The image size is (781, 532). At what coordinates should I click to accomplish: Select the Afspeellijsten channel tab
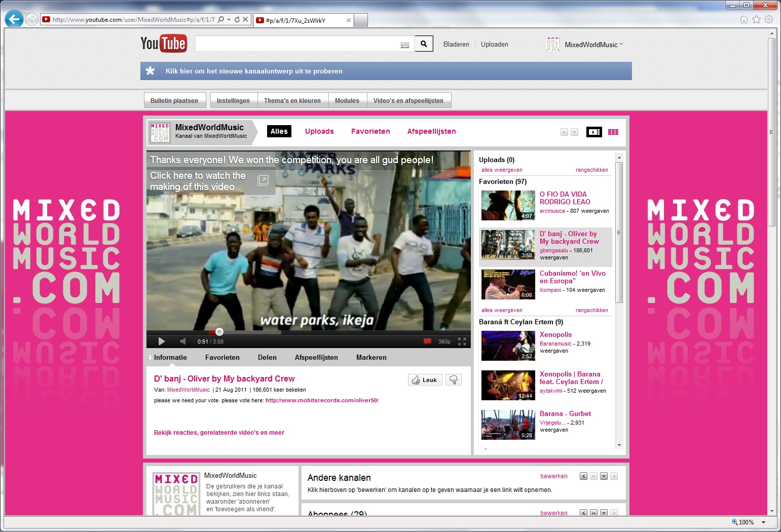click(431, 131)
